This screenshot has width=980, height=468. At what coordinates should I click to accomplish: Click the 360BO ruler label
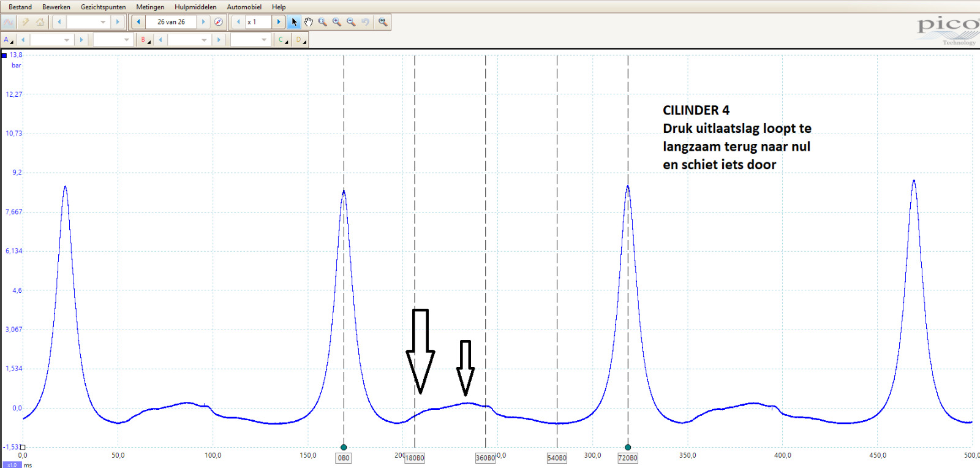point(485,458)
